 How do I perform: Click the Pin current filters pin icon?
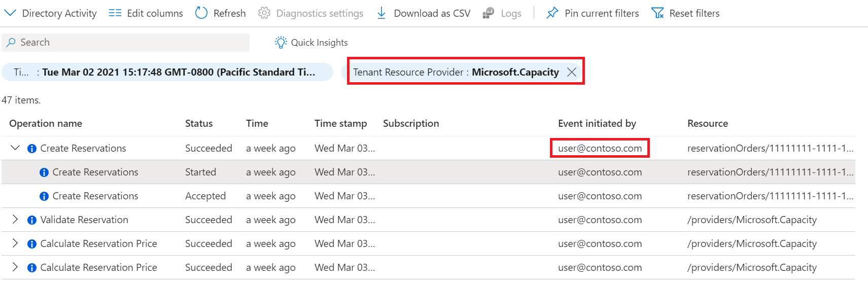pos(552,13)
